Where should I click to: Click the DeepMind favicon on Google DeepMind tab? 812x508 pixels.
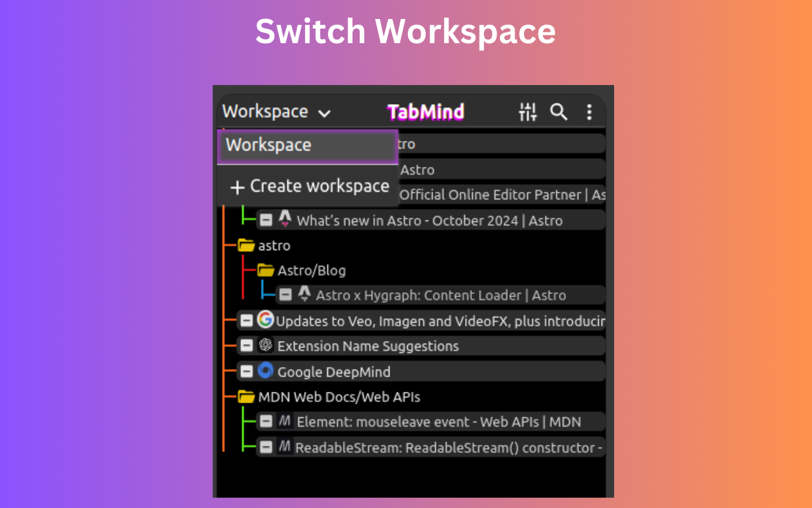(265, 371)
